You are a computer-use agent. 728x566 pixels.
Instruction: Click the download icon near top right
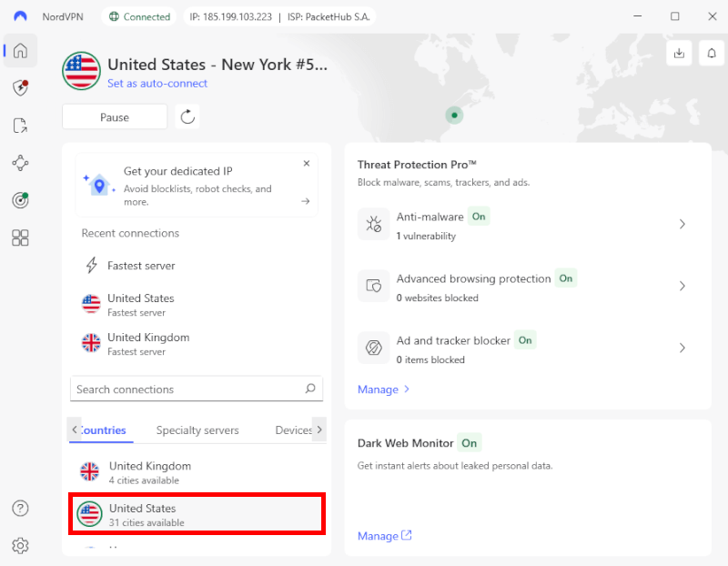pyautogui.click(x=679, y=53)
